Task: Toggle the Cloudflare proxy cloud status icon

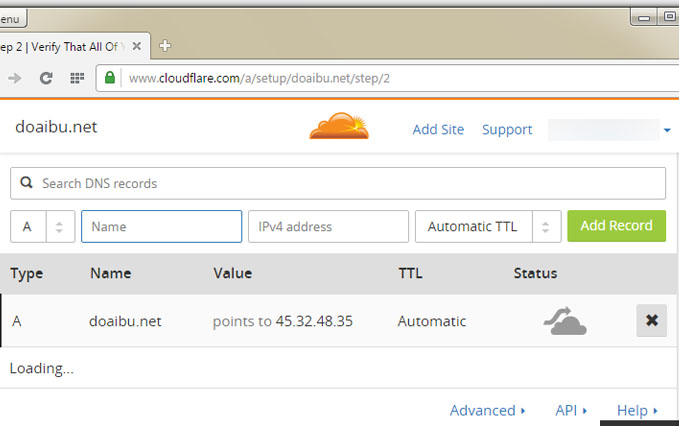Action: [565, 321]
